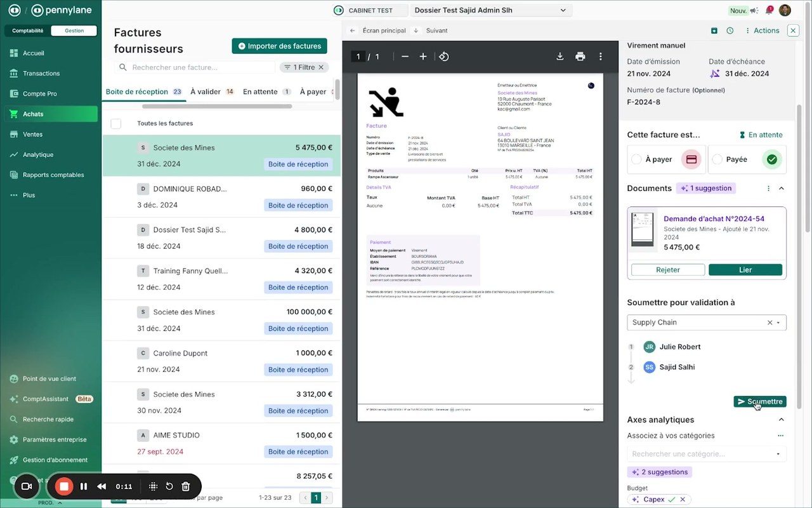The image size is (812, 508).
Task: Collapse the Documents section
Action: (781, 189)
